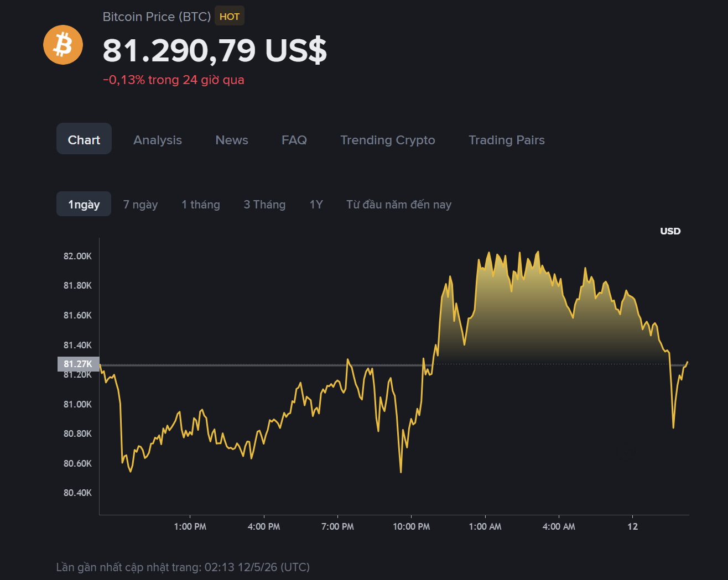Select Từ đầu năm đến nay range
Screen dimensions: 728x580
pyautogui.click(x=399, y=205)
